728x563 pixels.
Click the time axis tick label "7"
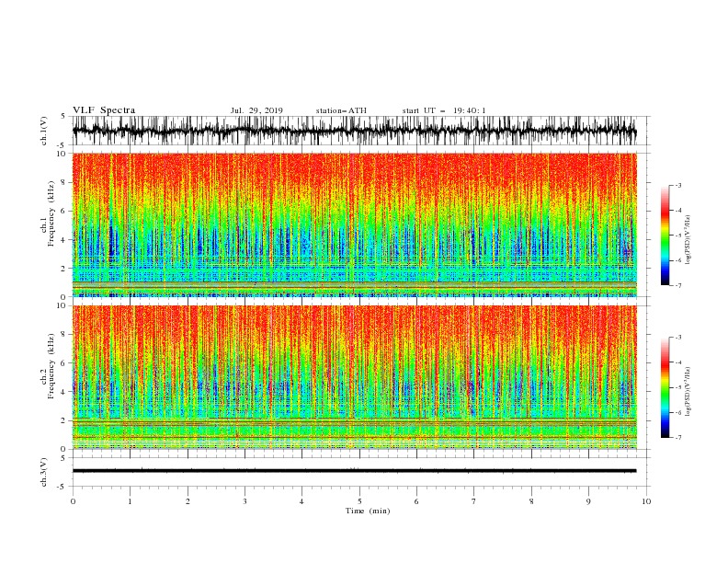point(474,501)
